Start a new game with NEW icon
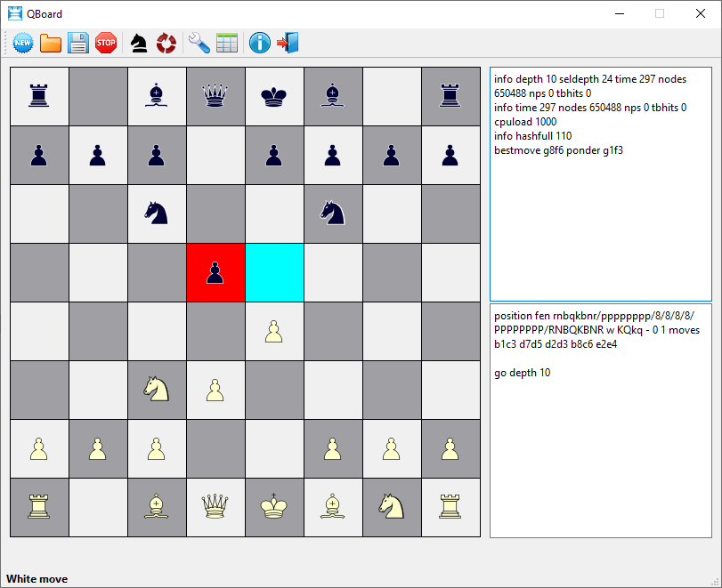This screenshot has width=722, height=588. tap(23, 44)
